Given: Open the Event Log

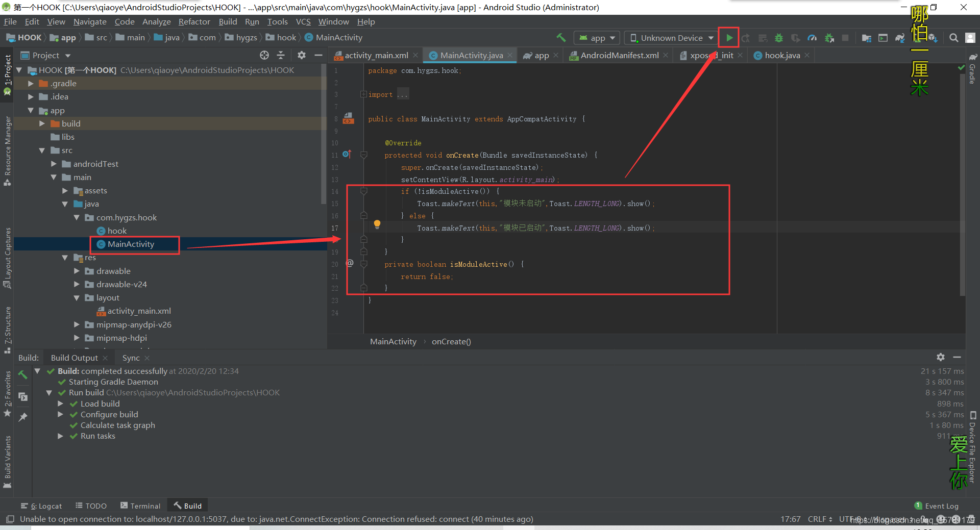Looking at the screenshot, I should (937, 506).
